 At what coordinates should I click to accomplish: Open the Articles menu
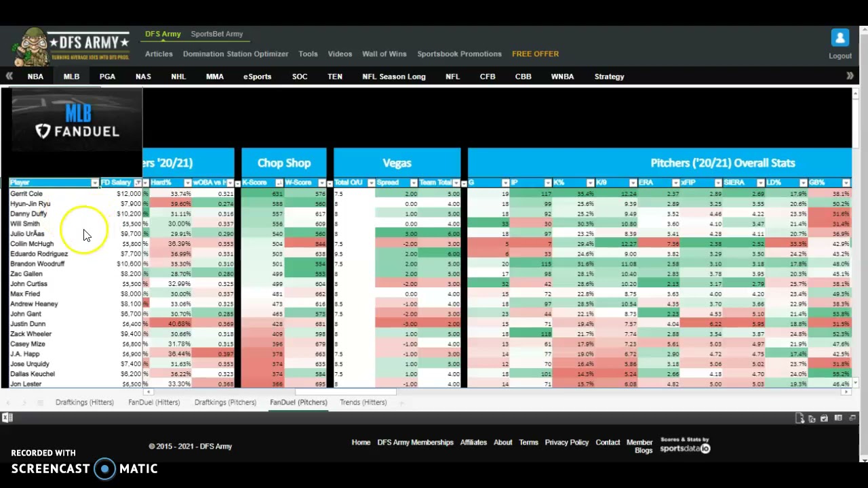159,54
